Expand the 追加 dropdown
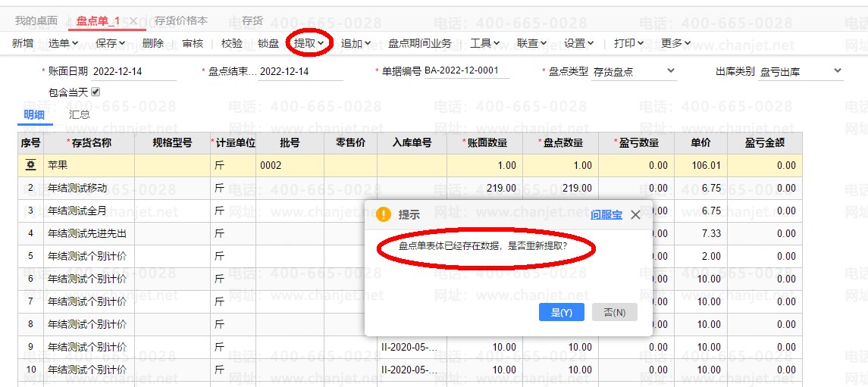Image resolution: width=868 pixels, height=387 pixels. click(x=356, y=43)
